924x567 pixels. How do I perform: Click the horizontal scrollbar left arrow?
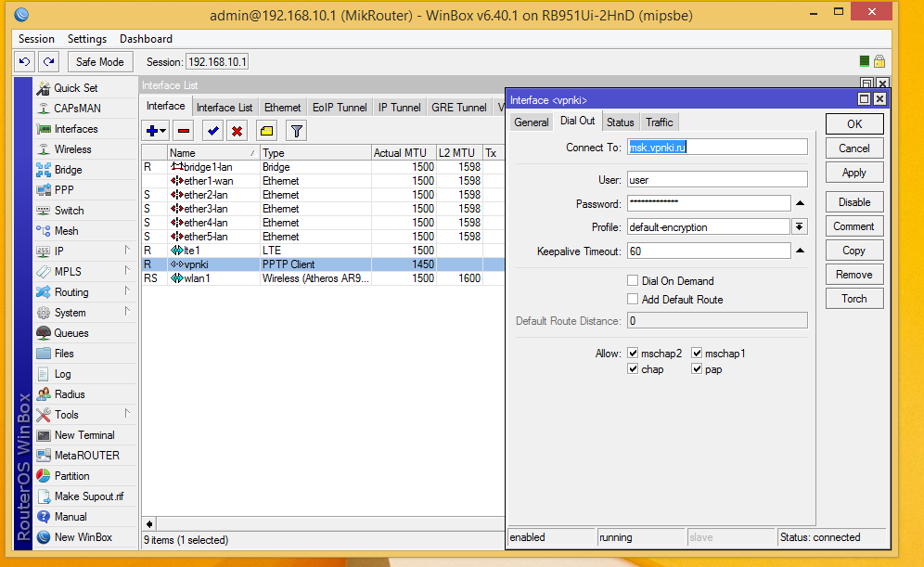[149, 523]
